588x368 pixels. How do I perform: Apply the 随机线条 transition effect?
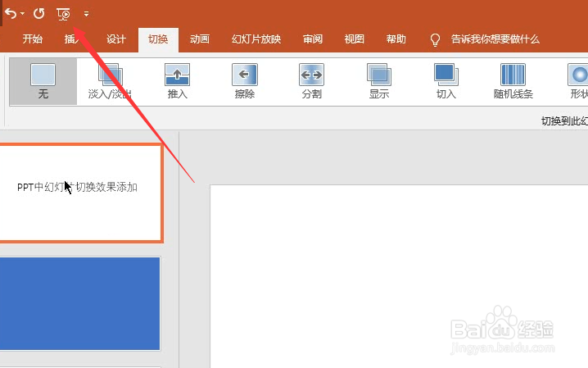pyautogui.click(x=513, y=81)
